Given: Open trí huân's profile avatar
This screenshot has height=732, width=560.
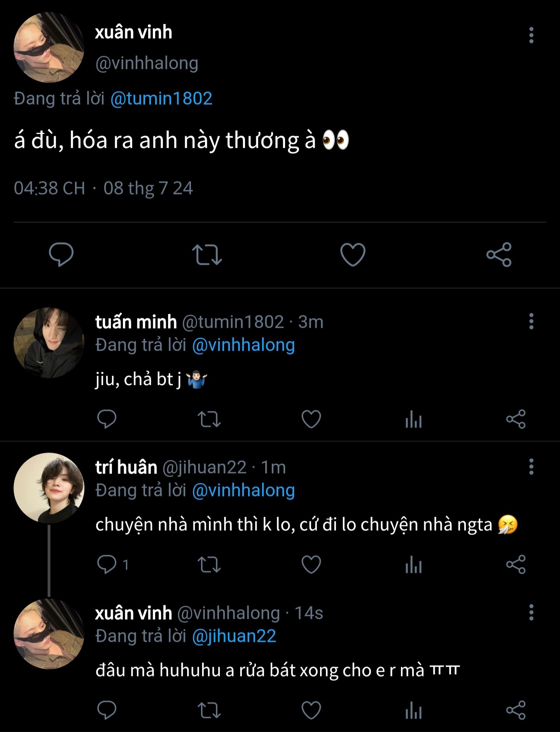Looking at the screenshot, I should point(49,488).
